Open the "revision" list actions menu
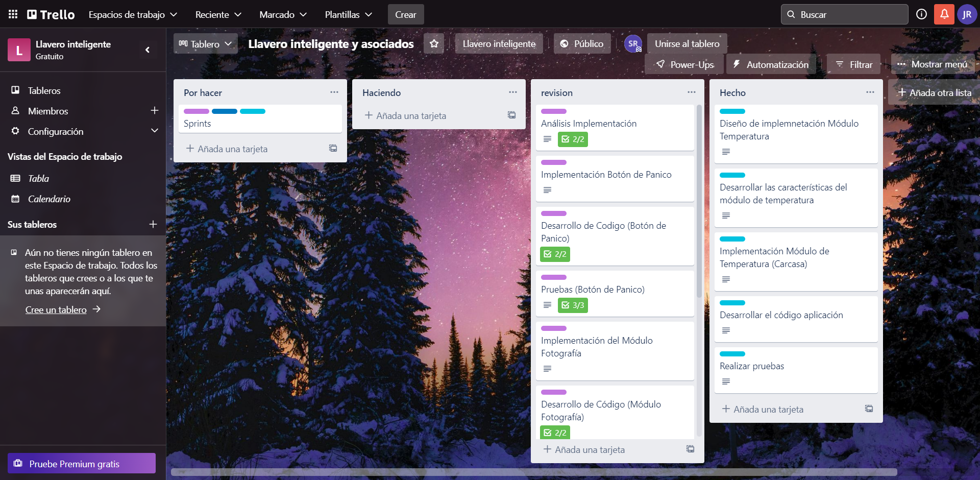Screen dimensions: 980x480 (x=692, y=92)
